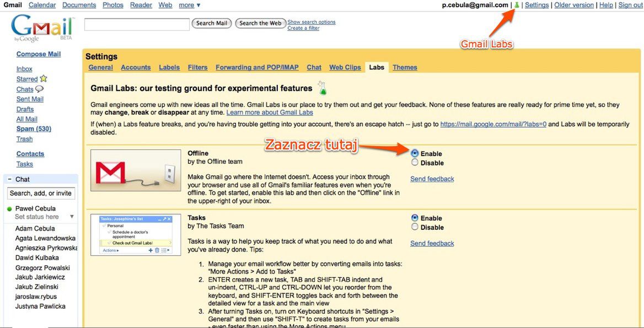Select Disable for the Offline lab
Image resolution: width=644 pixels, height=328 pixels.
point(415,163)
